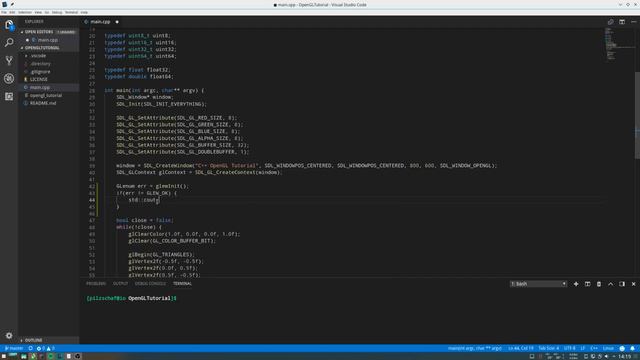
Task: Select the Terminal panel tab
Action: click(182, 284)
